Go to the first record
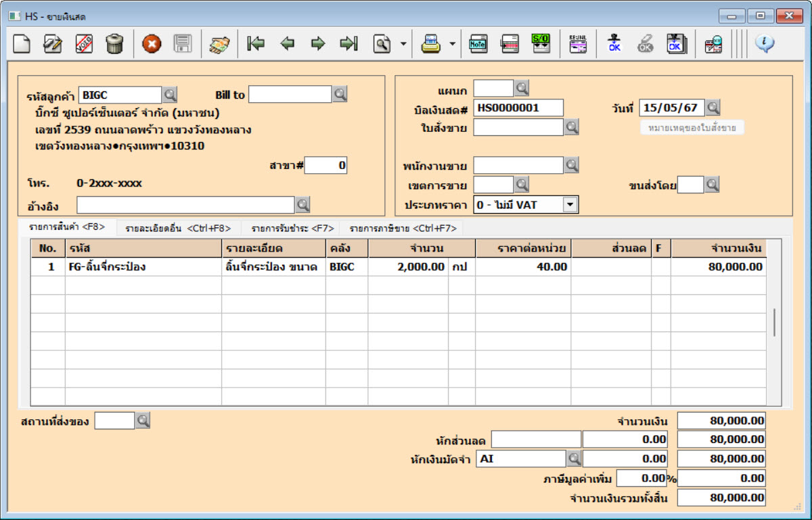 pyautogui.click(x=256, y=44)
